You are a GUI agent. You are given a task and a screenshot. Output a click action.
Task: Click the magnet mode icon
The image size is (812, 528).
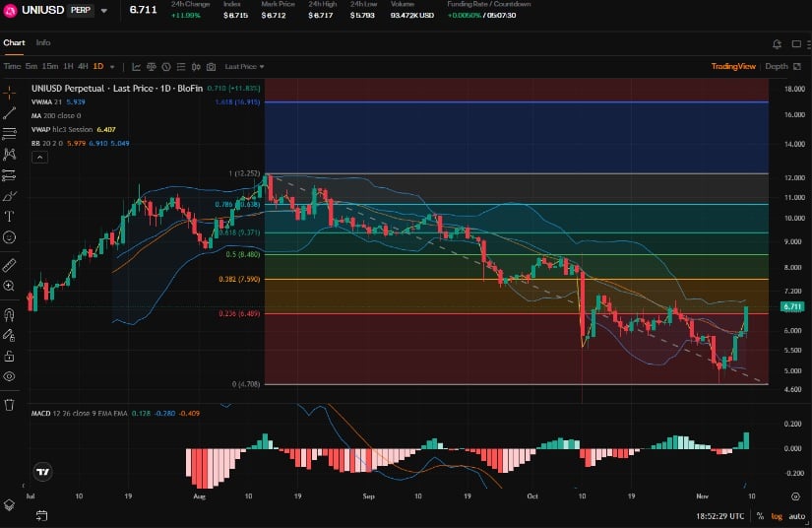click(x=10, y=314)
